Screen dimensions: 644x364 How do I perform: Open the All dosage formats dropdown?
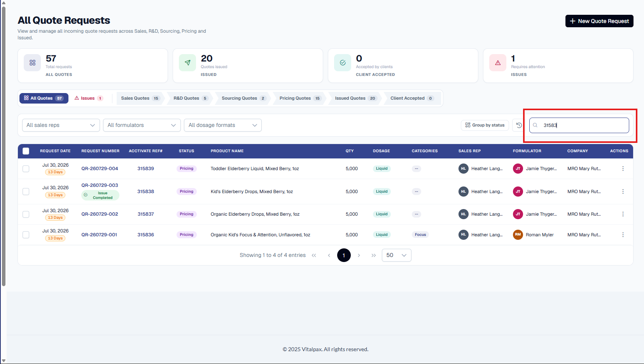[223, 125]
